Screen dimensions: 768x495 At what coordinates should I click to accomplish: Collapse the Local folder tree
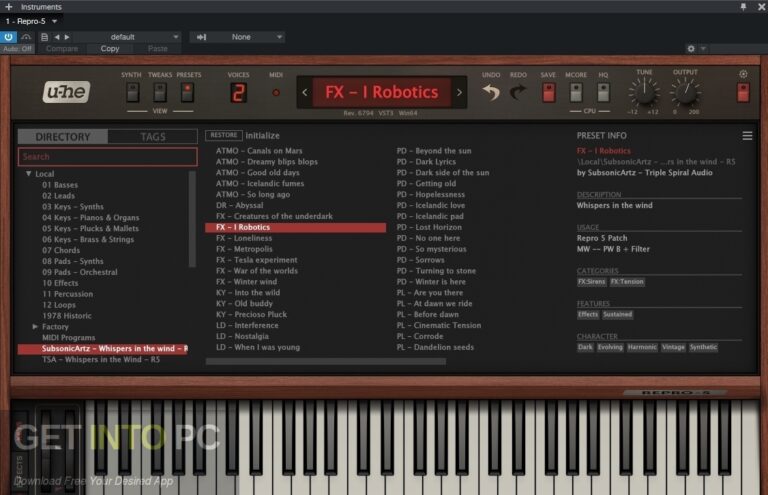click(28, 173)
